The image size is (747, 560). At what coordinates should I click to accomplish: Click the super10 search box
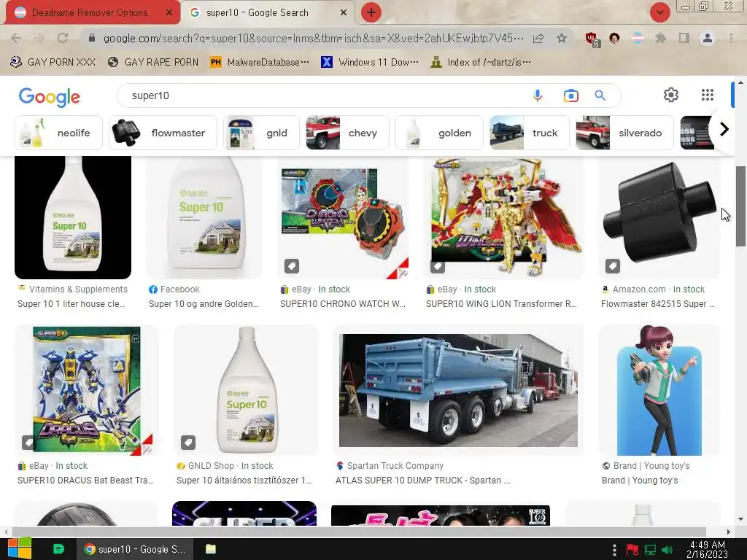click(324, 96)
